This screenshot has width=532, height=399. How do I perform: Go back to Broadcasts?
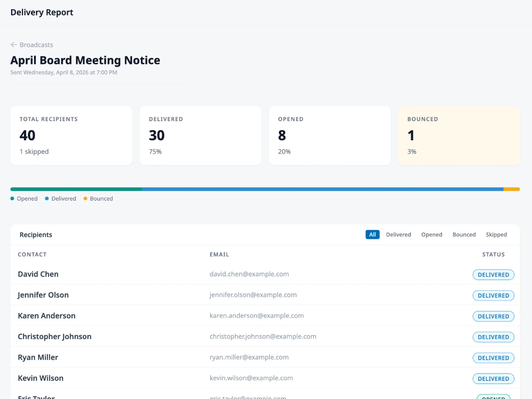coord(32,45)
